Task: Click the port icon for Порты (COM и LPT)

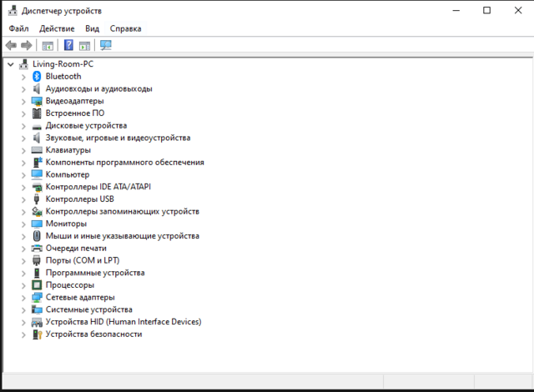Action: click(x=37, y=261)
